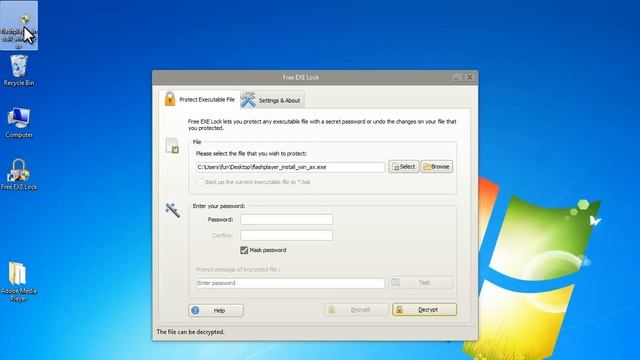The height and width of the screenshot is (360, 640).
Task: Open Help with the Help button
Action: 216,310
